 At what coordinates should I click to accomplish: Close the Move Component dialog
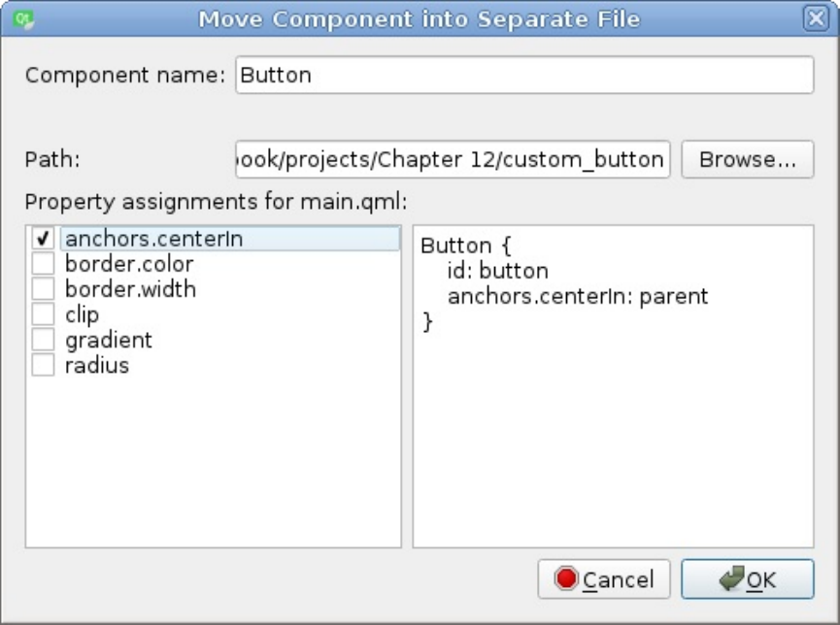tap(814, 18)
